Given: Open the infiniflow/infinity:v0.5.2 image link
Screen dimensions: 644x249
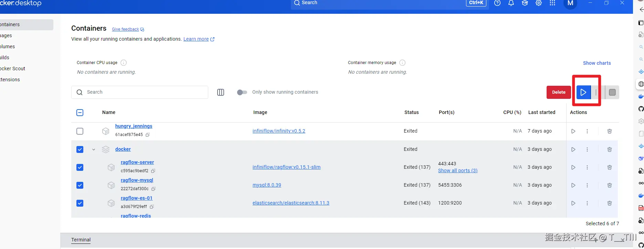Looking at the screenshot, I should [279, 131].
